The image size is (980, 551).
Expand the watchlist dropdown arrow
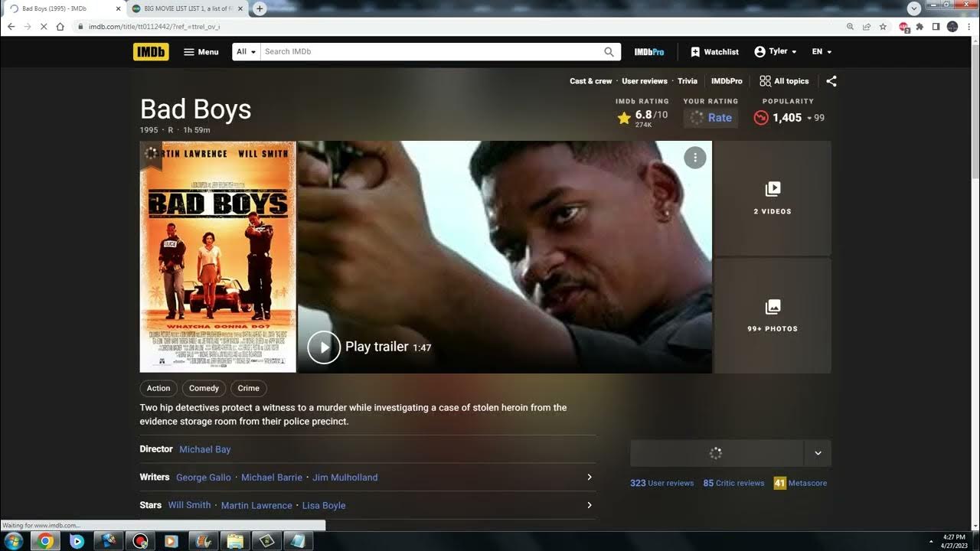[818, 453]
